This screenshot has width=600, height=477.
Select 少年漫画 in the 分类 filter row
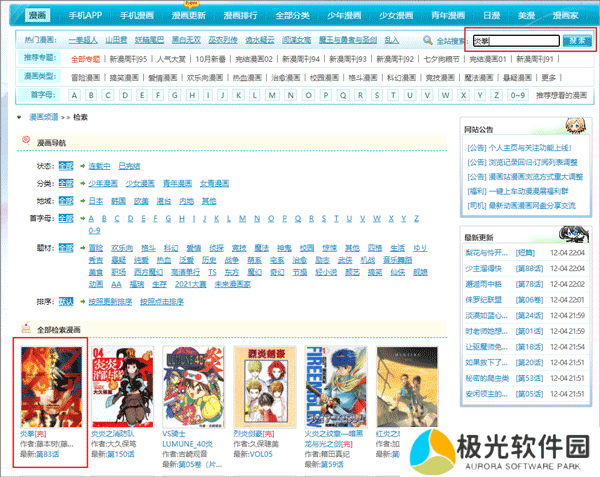pyautogui.click(x=102, y=183)
